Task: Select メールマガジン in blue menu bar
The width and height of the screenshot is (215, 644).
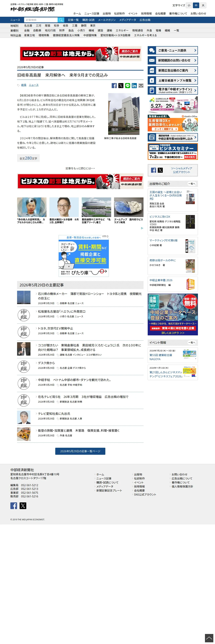Action: [x=107, y=20]
